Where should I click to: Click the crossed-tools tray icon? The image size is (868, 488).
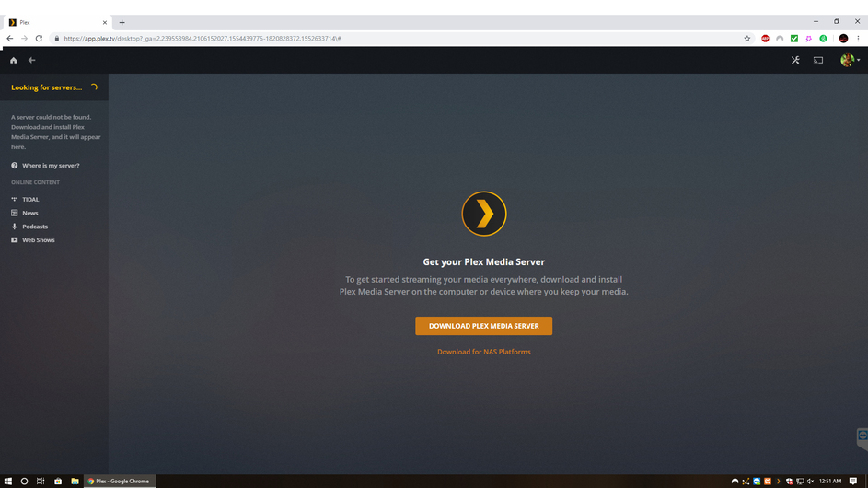(x=746, y=481)
